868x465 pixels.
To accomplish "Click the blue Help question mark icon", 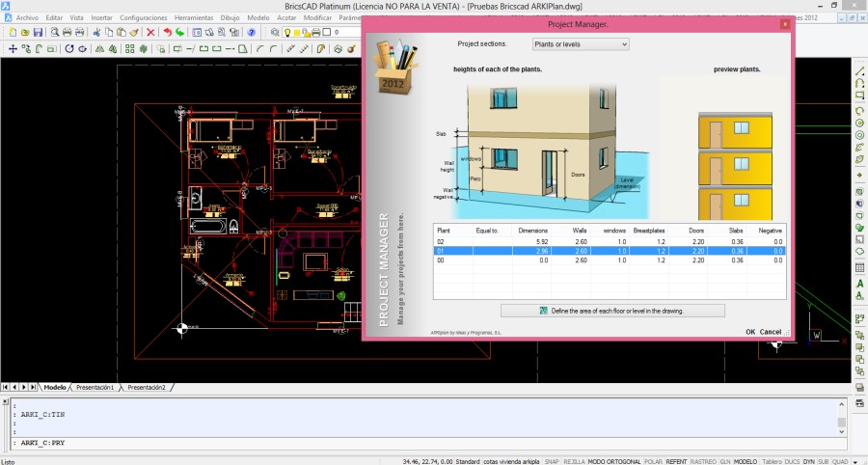I will click(x=252, y=33).
